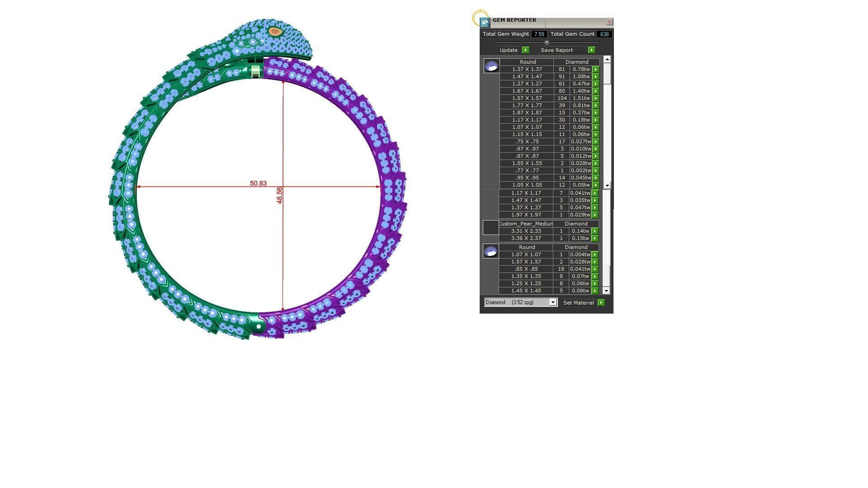Click the round gem icon atop first list
The width and height of the screenshot is (868, 488).
pos(491,66)
